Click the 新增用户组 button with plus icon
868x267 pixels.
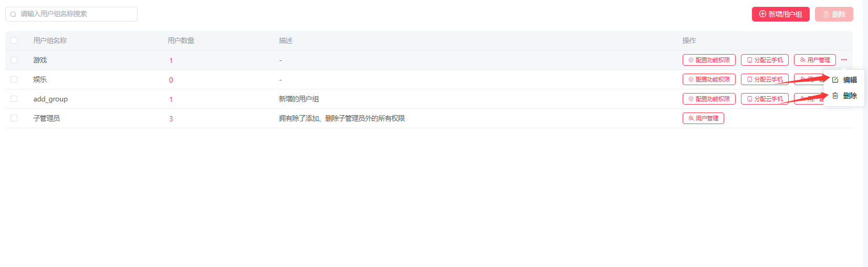pyautogui.click(x=780, y=14)
